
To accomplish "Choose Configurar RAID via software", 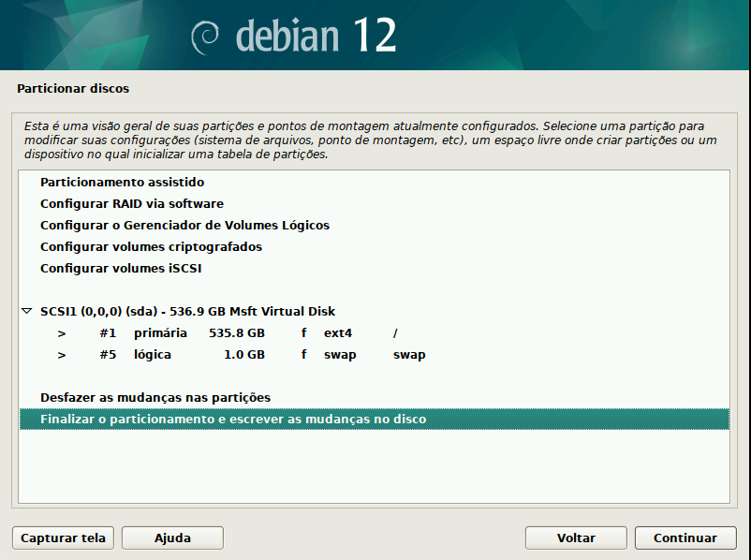I will tap(374, 203).
